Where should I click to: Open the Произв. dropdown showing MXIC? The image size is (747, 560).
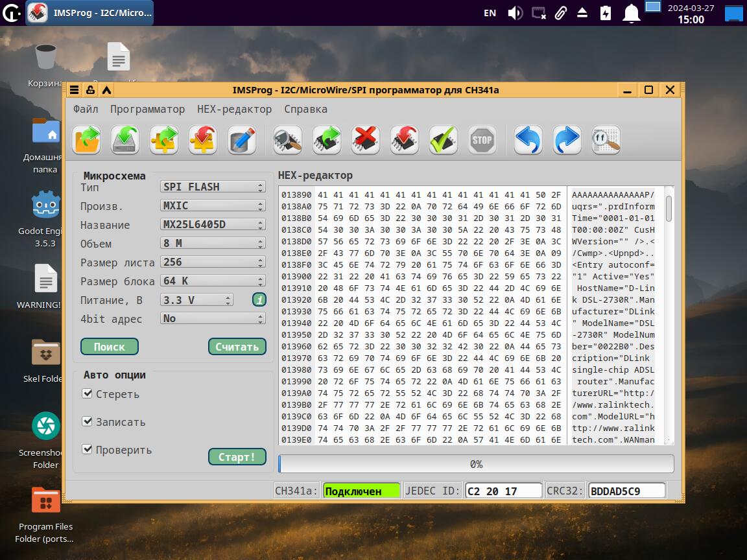click(x=213, y=205)
